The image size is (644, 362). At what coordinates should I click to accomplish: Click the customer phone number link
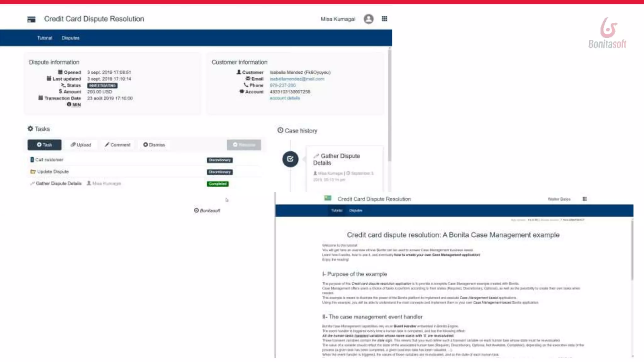click(x=282, y=85)
